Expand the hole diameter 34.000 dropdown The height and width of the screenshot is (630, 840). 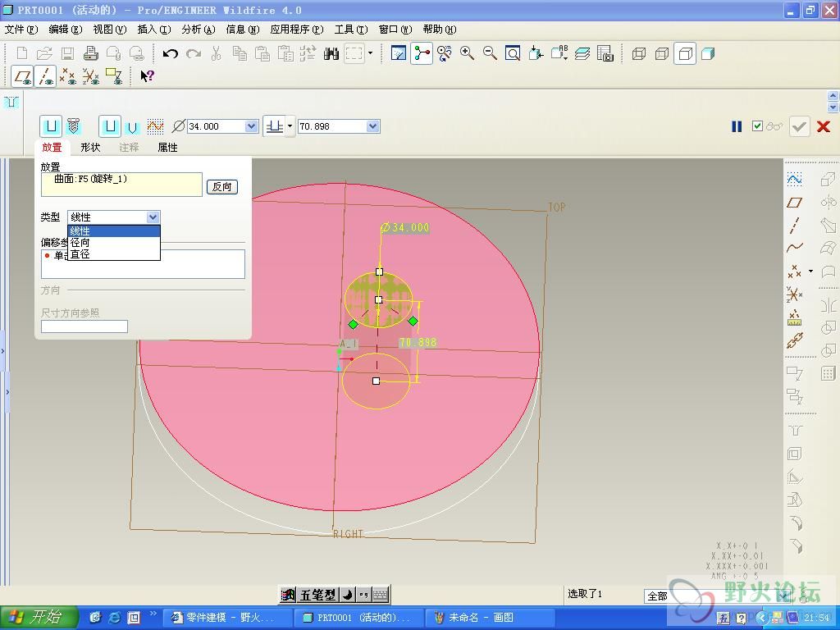point(251,126)
